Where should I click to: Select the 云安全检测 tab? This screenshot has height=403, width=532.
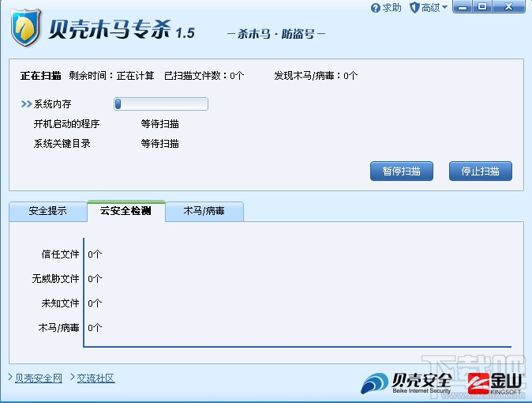[x=126, y=211]
